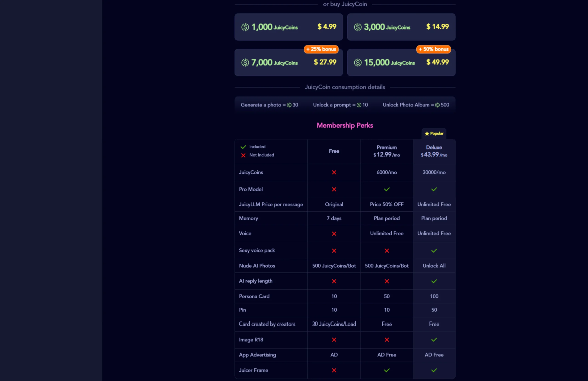Buy the $4.99 JuicyCoins package
The height and width of the screenshot is (381, 588).
[288, 27]
